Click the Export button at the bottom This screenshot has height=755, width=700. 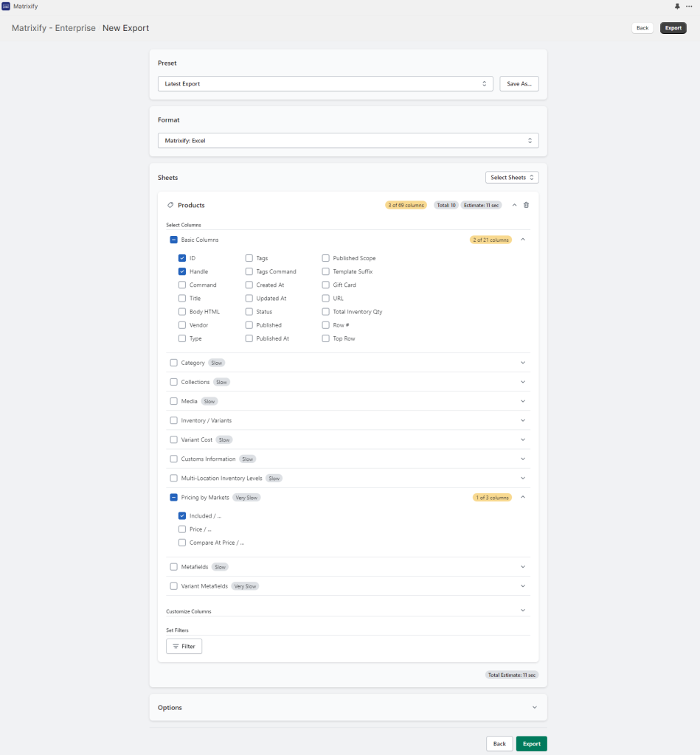click(x=531, y=743)
